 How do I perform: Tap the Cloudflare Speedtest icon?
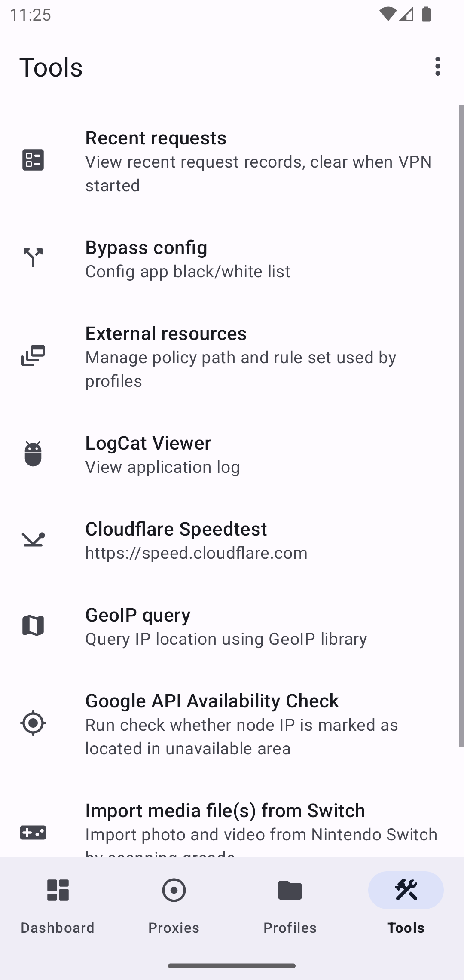[x=33, y=540]
